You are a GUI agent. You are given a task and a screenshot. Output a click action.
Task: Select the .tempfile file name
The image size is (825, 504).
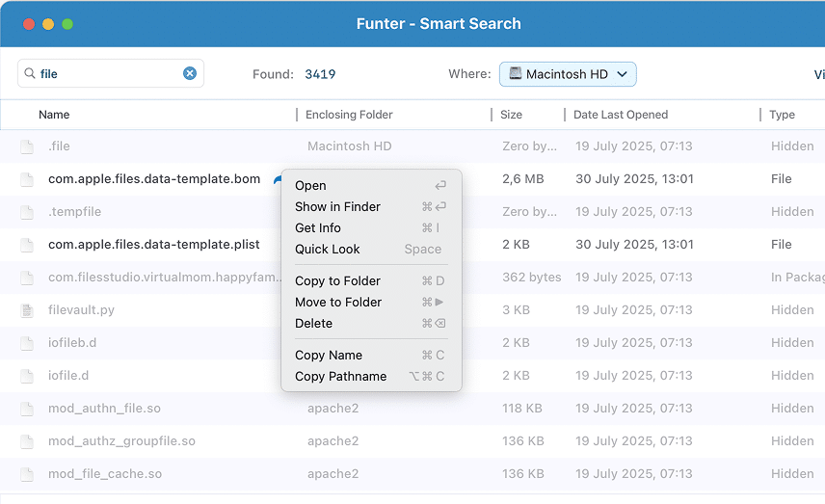click(75, 211)
